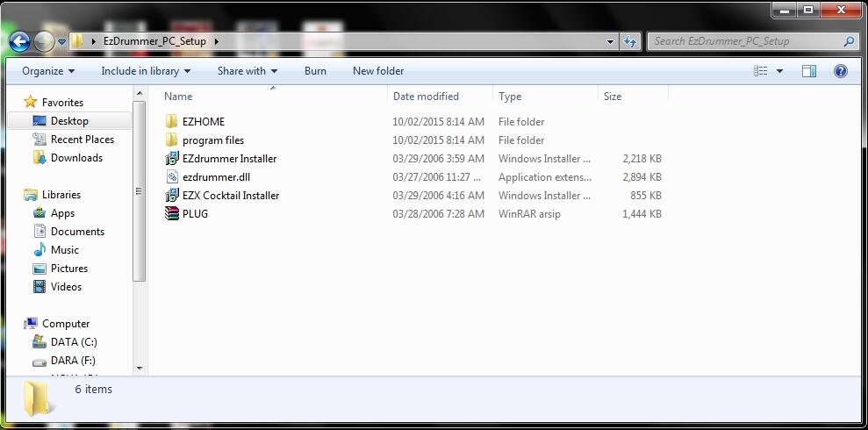Open Desktop in Favorites
The width and height of the screenshot is (868, 430).
(69, 120)
